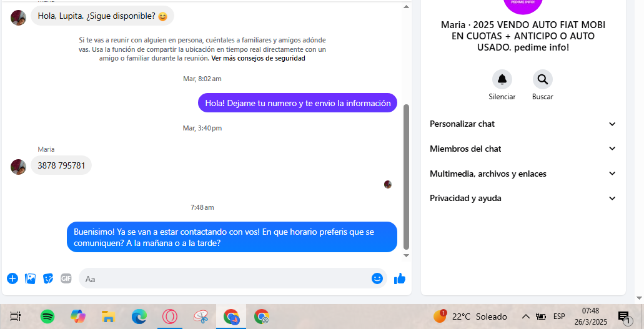Send a thumbs-up like

[x=400, y=278]
